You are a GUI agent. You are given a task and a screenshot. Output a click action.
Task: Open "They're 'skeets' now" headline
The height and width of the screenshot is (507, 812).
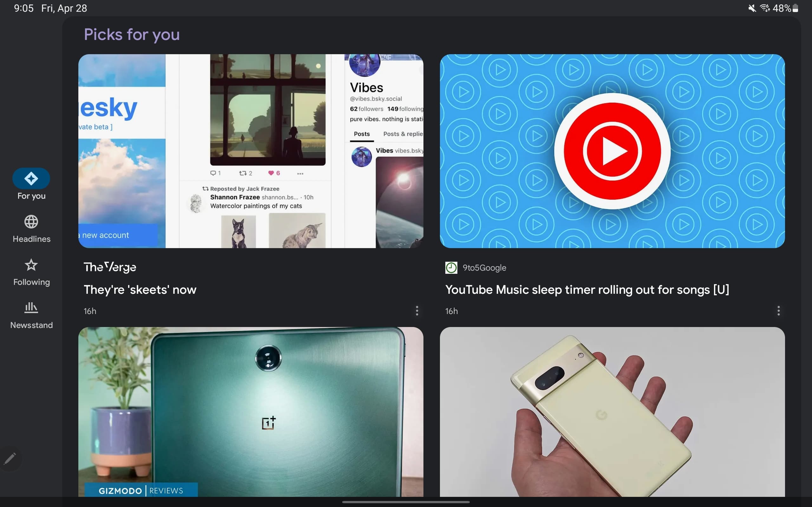[140, 290]
